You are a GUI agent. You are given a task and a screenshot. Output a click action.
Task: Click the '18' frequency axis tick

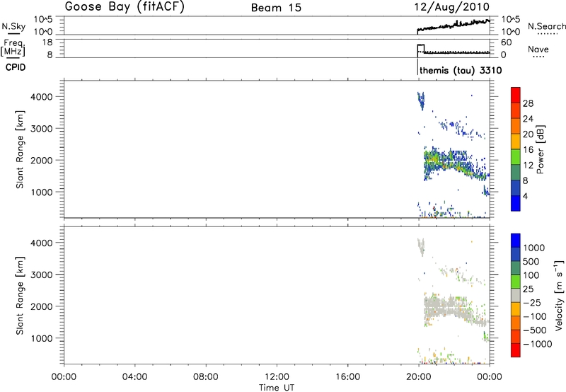pos(47,42)
